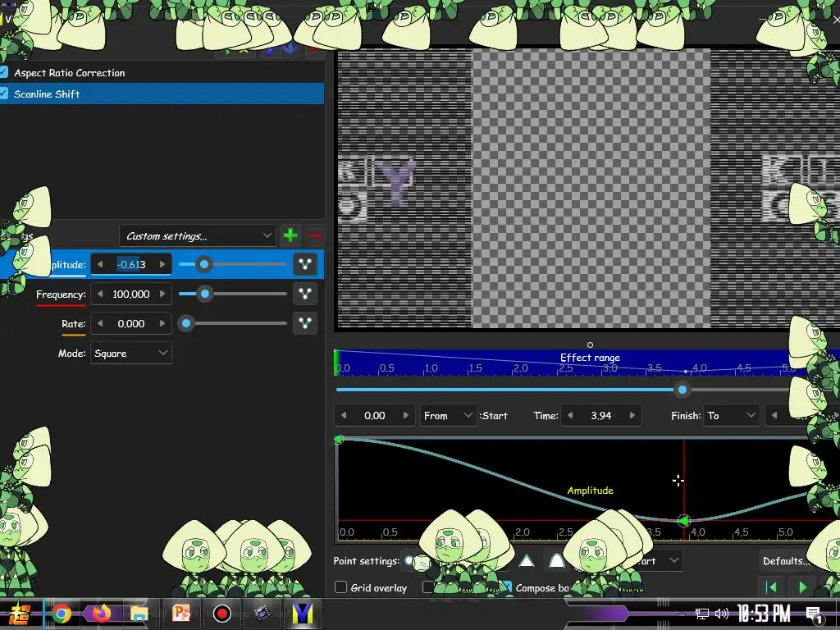Increase Rate value with right arrow
This screenshot has width=840, height=630.
[162, 323]
